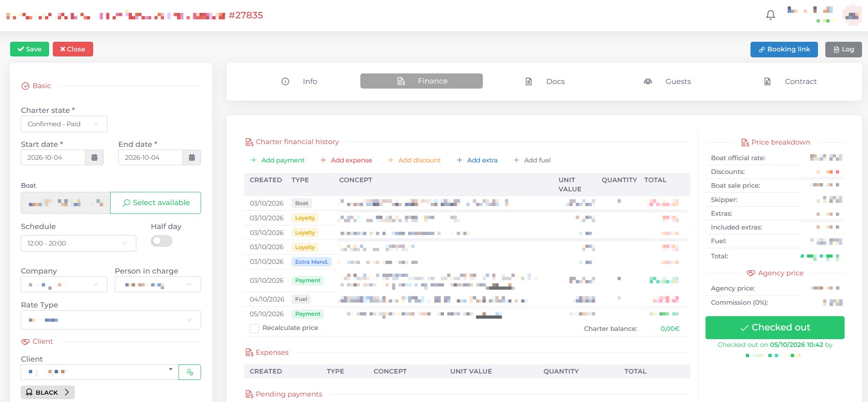Open the Company dropdown
The image size is (868, 402).
(x=64, y=285)
